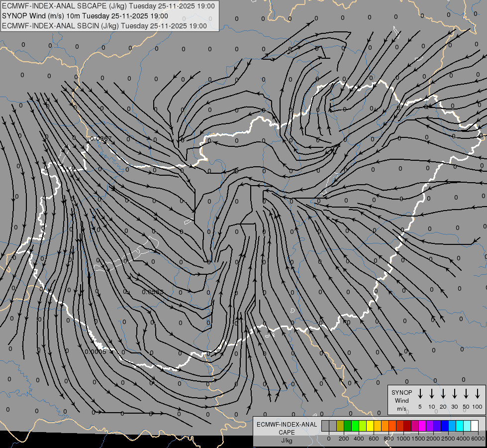Click the 0.0563 value on the map
Image resolution: width=487 pixels, height=448 pixels.
coord(153,292)
